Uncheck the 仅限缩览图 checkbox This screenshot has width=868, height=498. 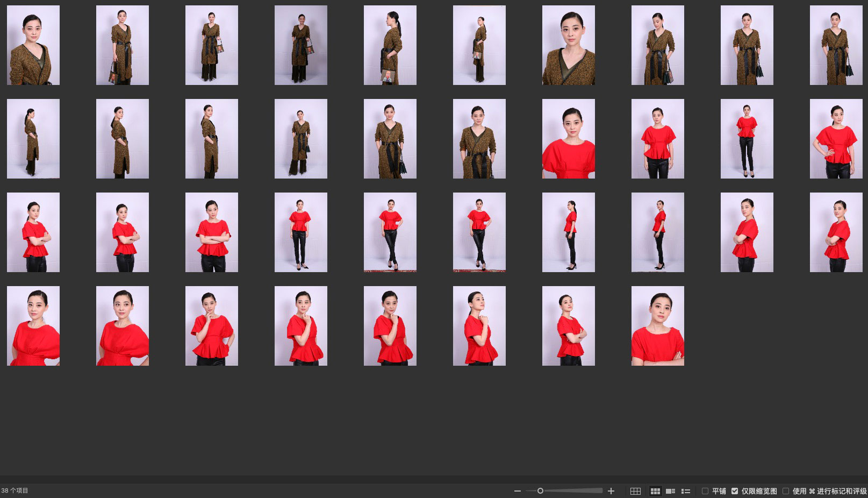(735, 491)
